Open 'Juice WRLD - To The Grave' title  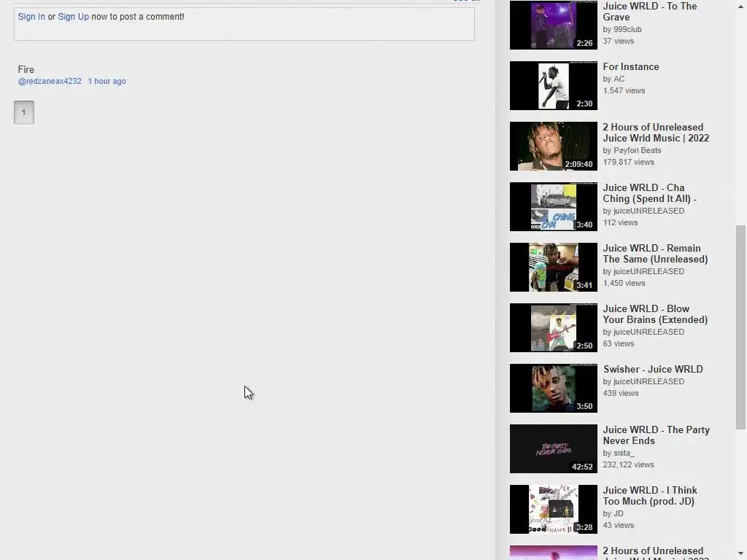[x=650, y=12]
